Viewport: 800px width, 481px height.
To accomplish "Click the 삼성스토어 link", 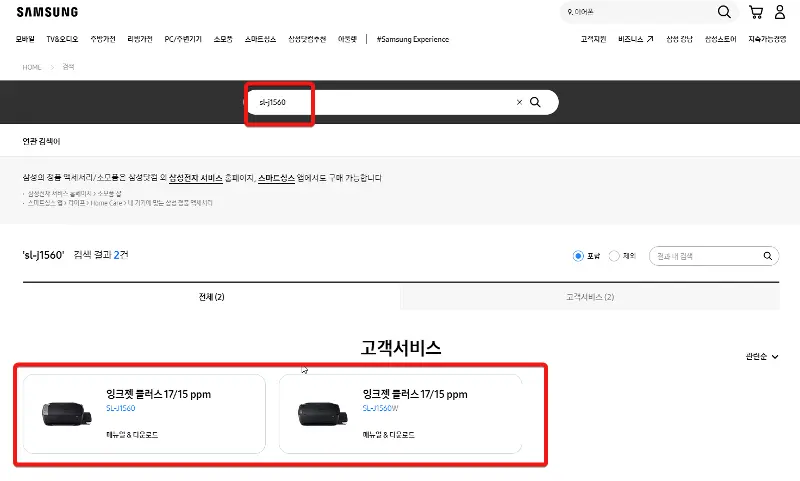I will point(720,39).
